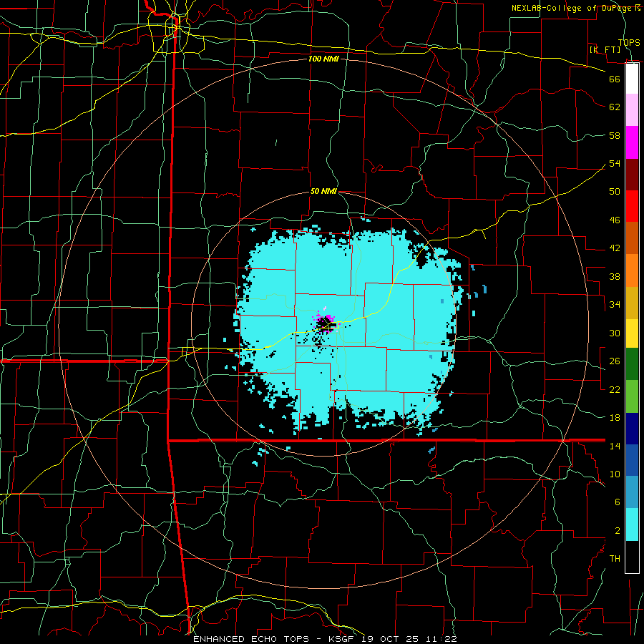Click the legend value '6'
The width and height of the screenshot is (644, 644).
tap(618, 502)
